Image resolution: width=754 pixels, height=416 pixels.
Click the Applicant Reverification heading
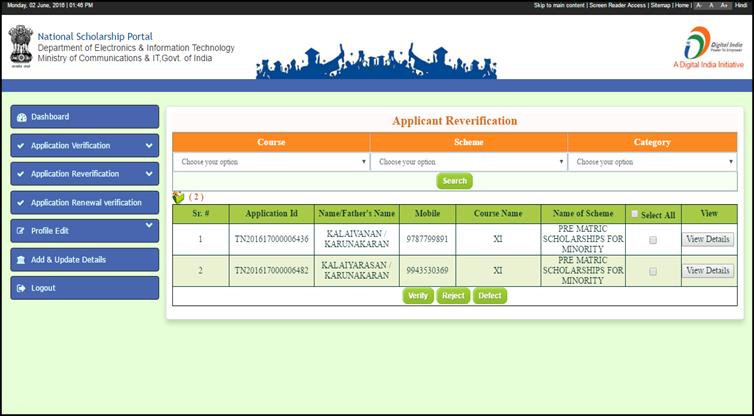click(x=454, y=121)
